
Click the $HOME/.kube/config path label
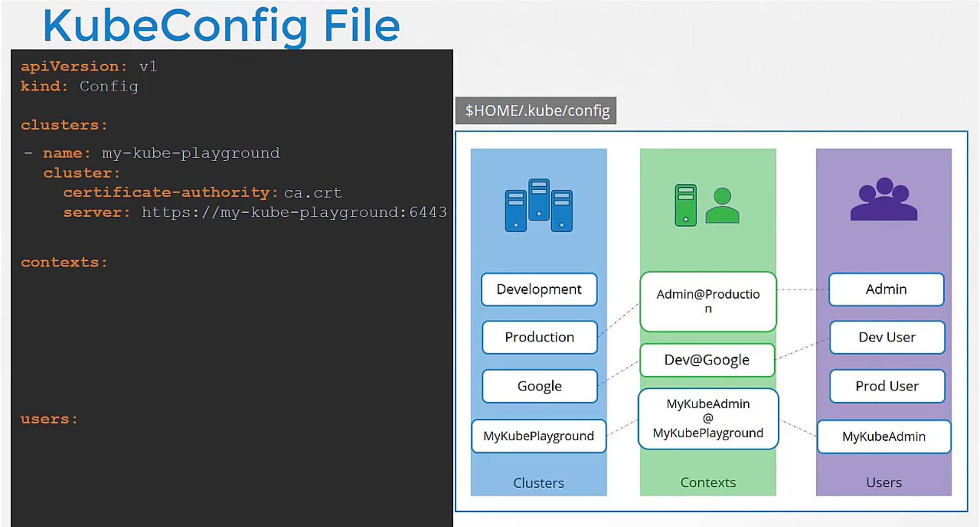tap(536, 111)
